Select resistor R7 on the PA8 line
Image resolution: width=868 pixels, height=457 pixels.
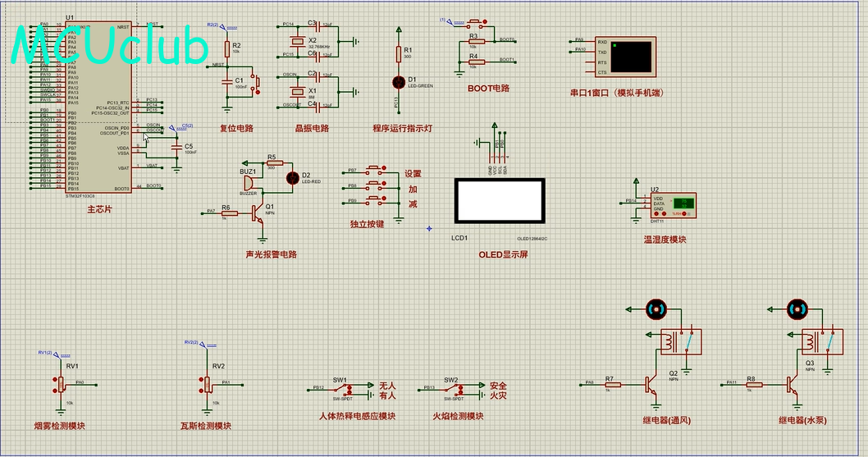pos(612,385)
